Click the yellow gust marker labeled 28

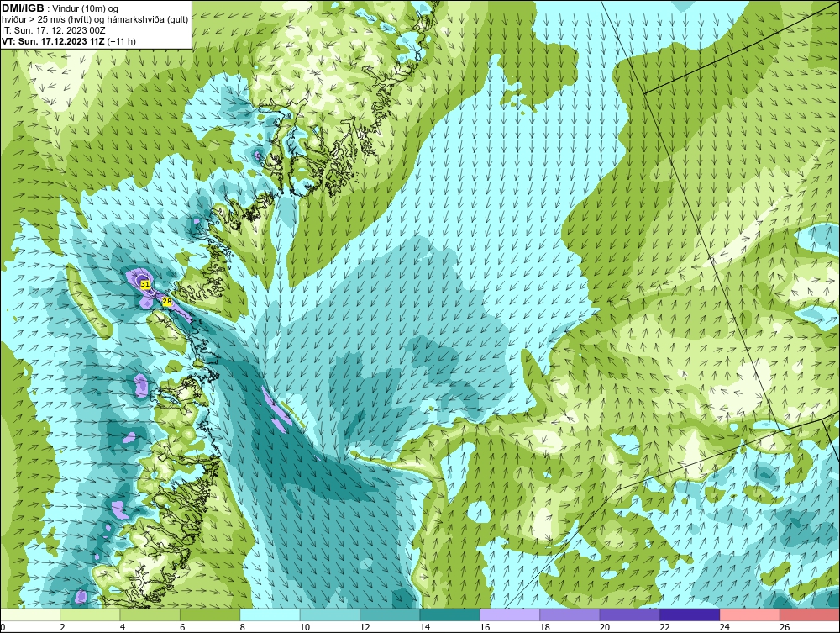[x=166, y=301]
